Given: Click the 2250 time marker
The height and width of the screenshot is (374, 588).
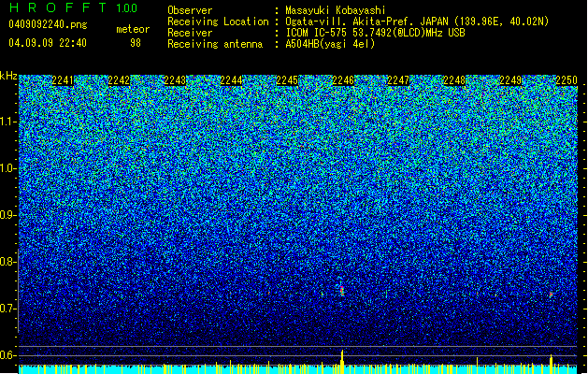Looking at the screenshot, I should (566, 80).
